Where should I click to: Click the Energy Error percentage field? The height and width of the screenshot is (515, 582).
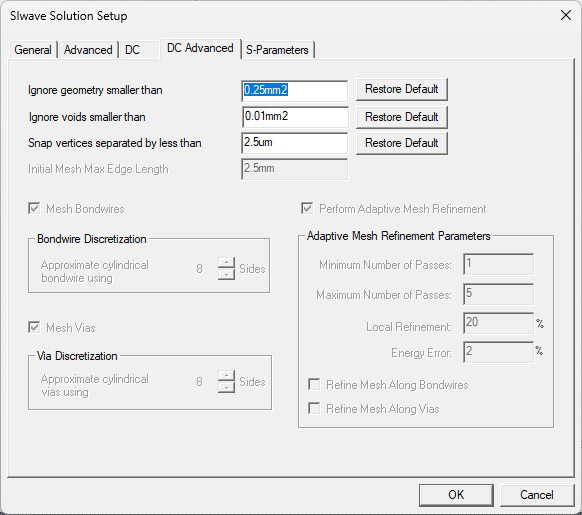498,352
